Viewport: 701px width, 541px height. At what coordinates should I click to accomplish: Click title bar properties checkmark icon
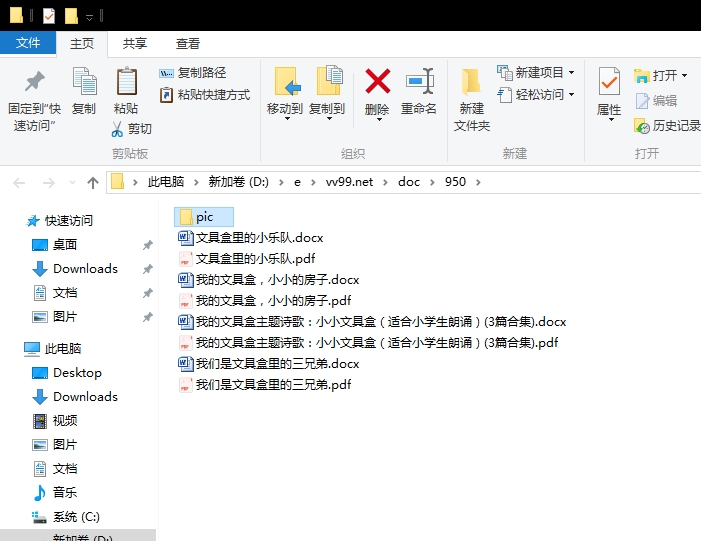[x=49, y=16]
